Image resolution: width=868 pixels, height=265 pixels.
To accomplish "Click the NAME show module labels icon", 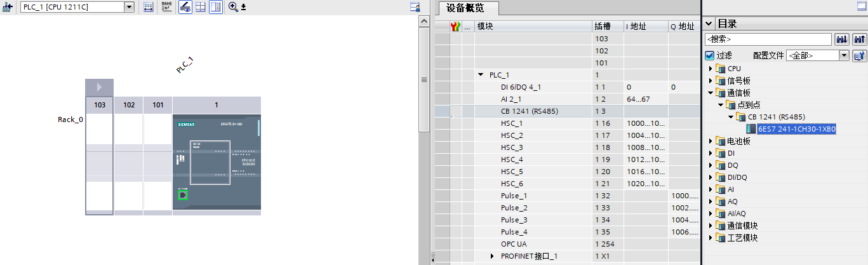I will click(x=166, y=7).
